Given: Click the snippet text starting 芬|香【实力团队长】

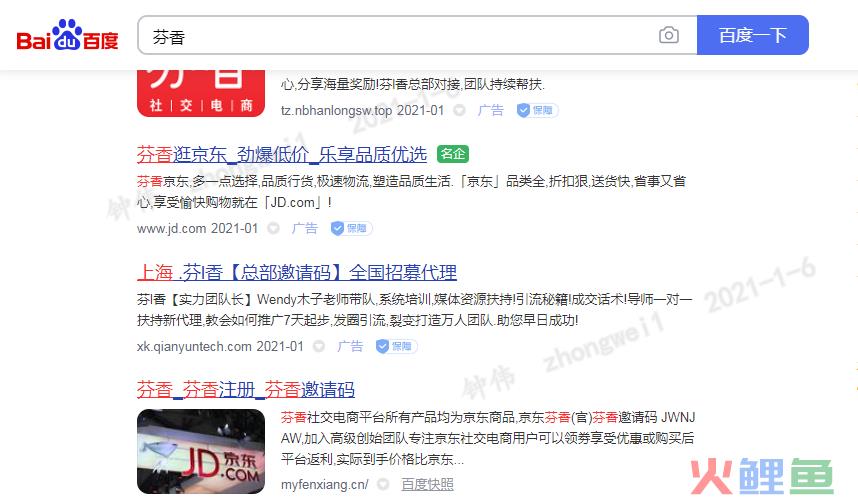Looking at the screenshot, I should pyautogui.click(x=414, y=310).
